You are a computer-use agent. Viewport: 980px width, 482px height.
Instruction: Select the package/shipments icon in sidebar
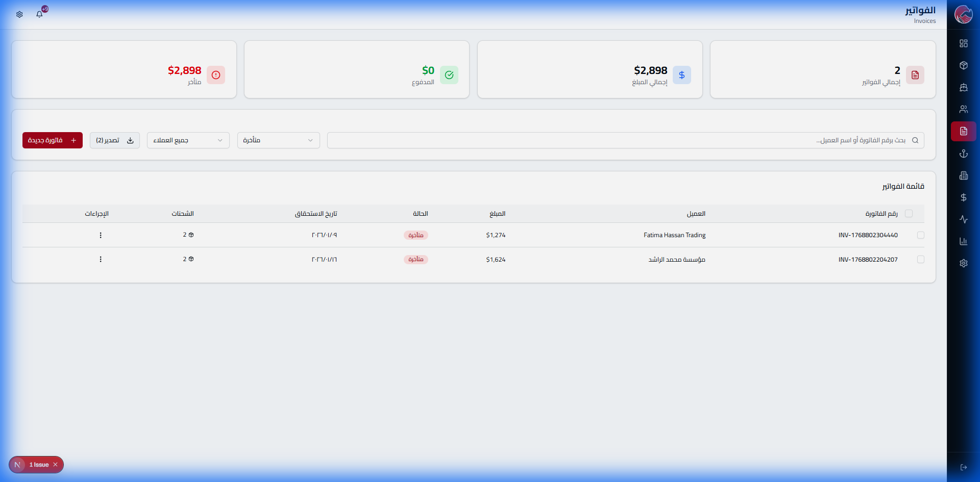click(x=964, y=65)
